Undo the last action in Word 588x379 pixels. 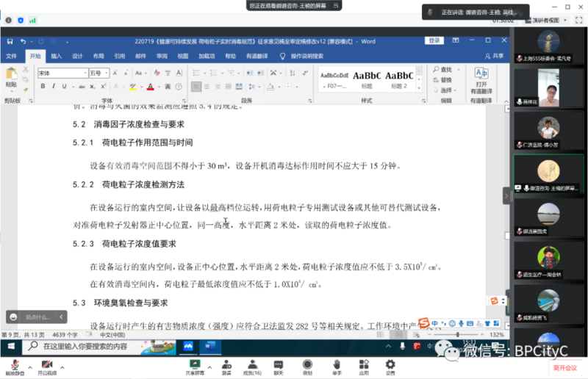pos(23,41)
